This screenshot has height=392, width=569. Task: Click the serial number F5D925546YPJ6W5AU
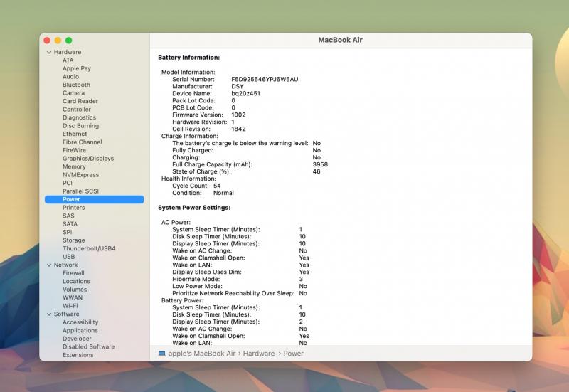point(265,80)
